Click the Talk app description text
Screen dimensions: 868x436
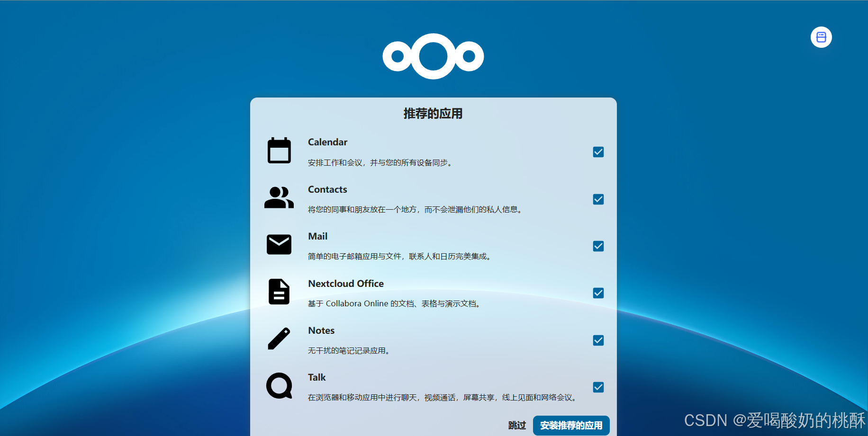442,398
